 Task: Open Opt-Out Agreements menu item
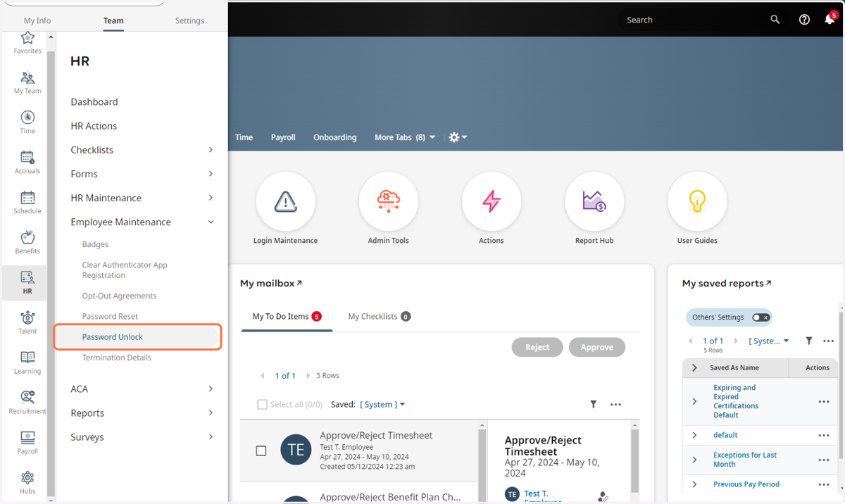[x=119, y=296]
